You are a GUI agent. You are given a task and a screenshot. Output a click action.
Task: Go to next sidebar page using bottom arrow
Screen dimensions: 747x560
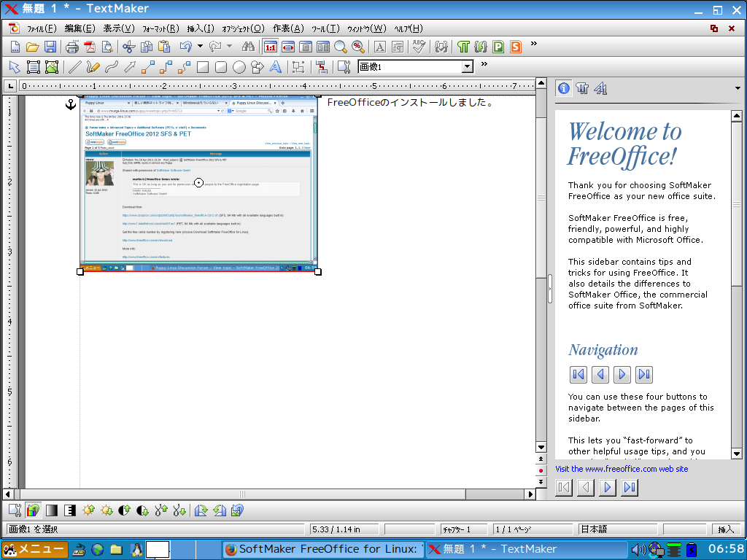click(608, 487)
